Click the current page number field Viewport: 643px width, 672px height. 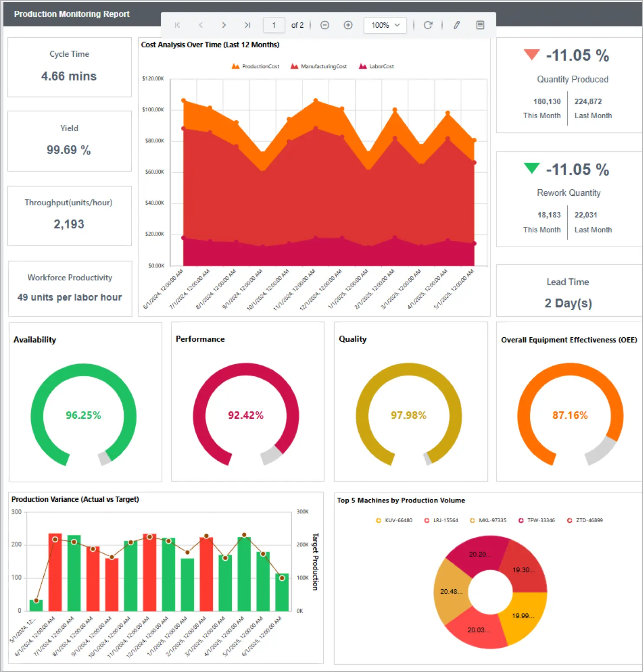(274, 25)
